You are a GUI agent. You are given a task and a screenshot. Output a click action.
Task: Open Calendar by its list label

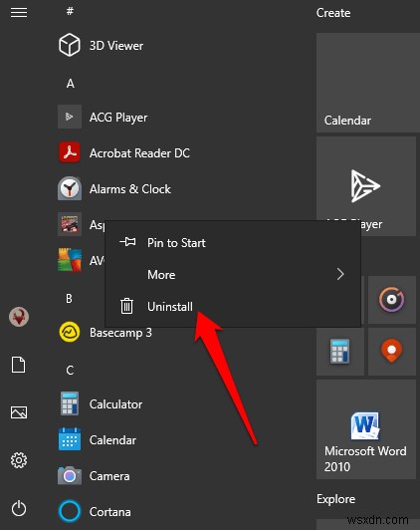coord(112,440)
